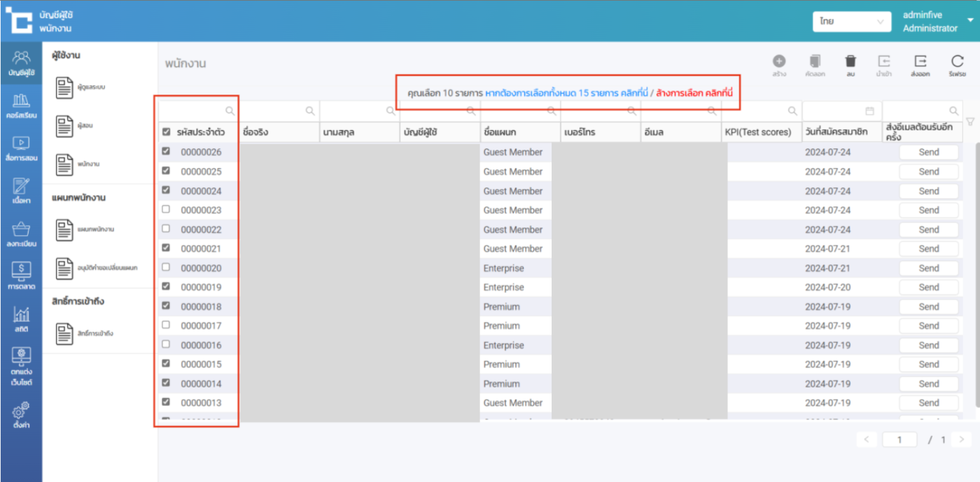Open สถิติ (statistics) in the sidebar
The width and height of the screenshot is (980, 482).
pos(21,320)
